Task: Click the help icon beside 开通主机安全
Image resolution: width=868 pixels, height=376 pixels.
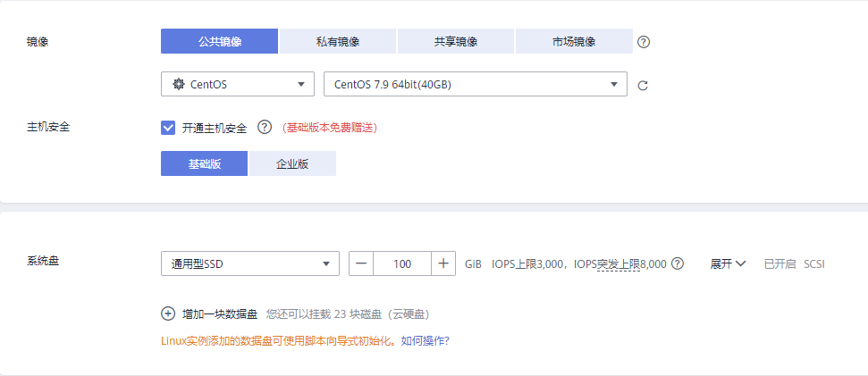Action: 264,128
